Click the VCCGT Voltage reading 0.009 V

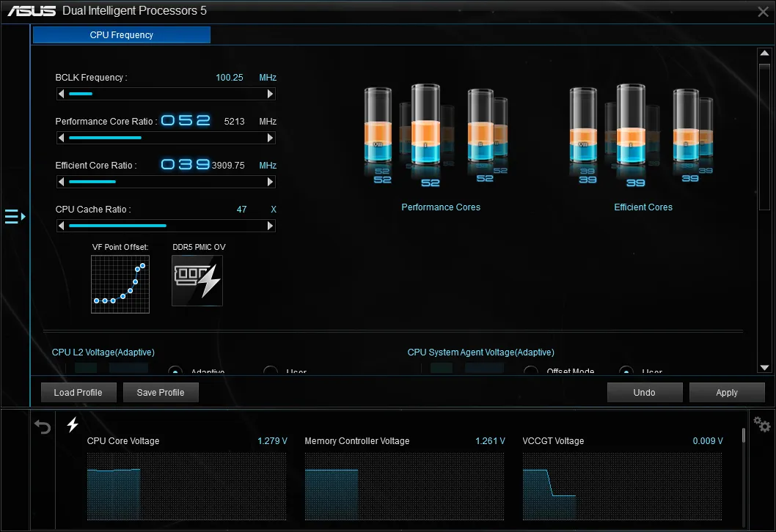708,441
